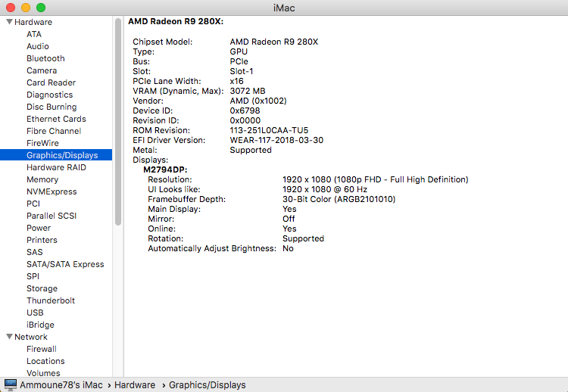Open the Printers entry

[42, 240]
